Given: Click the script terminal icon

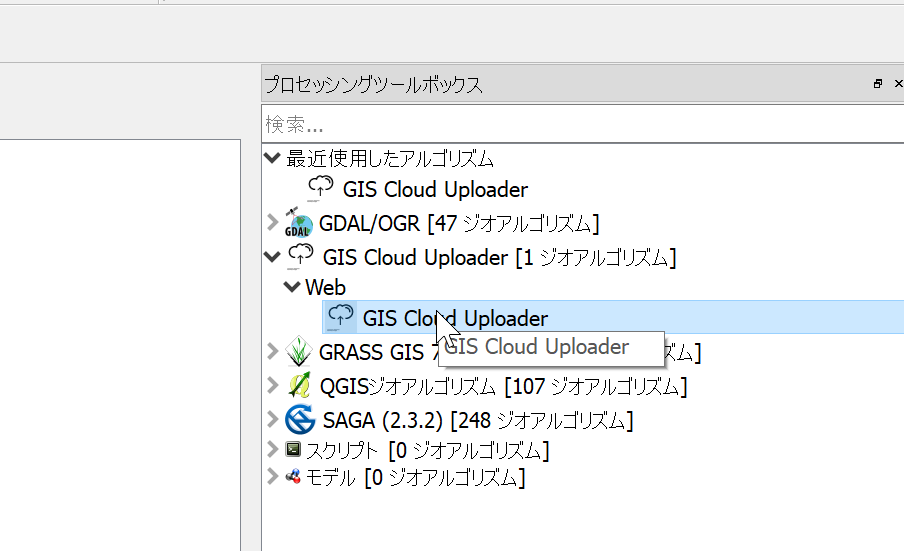Looking at the screenshot, I should click(293, 449).
